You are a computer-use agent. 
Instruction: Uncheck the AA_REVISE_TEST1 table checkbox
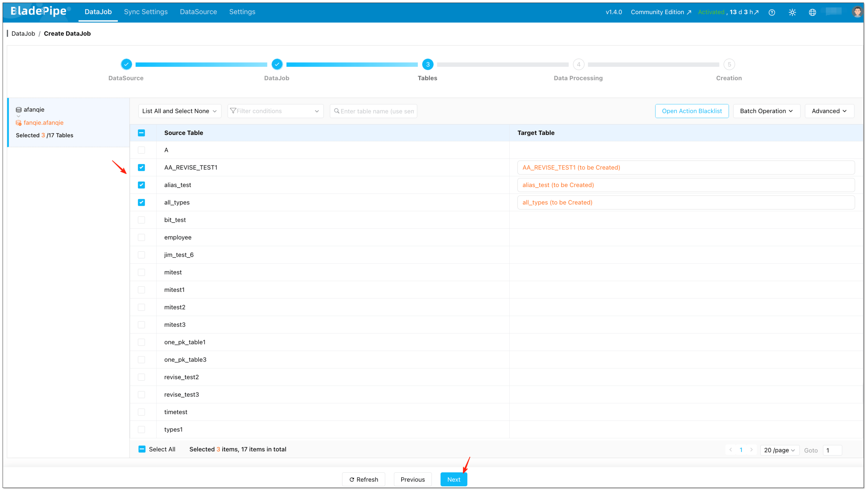pyautogui.click(x=142, y=167)
